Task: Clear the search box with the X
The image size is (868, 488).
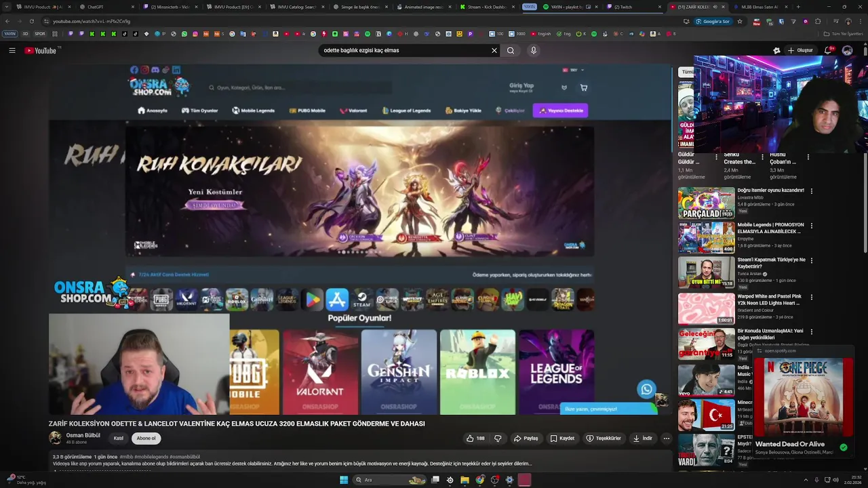Action: [x=494, y=50]
